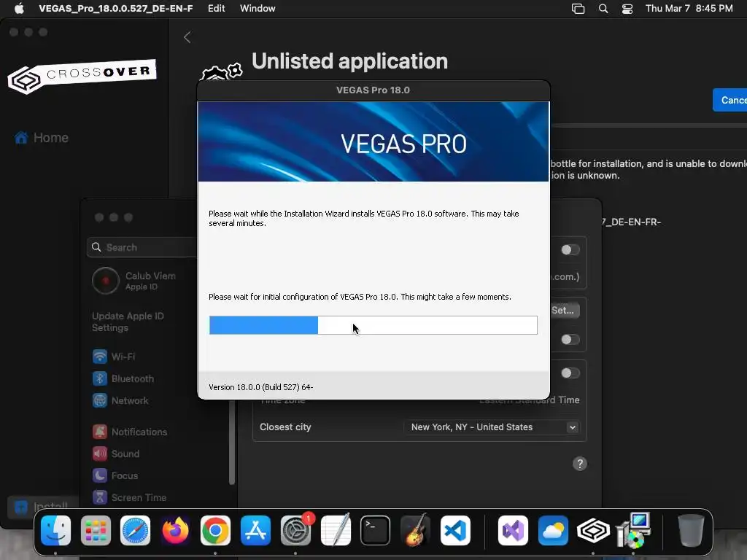Viewport: 747px width, 560px height.
Task: Open Finder from the dock
Action: 55,530
